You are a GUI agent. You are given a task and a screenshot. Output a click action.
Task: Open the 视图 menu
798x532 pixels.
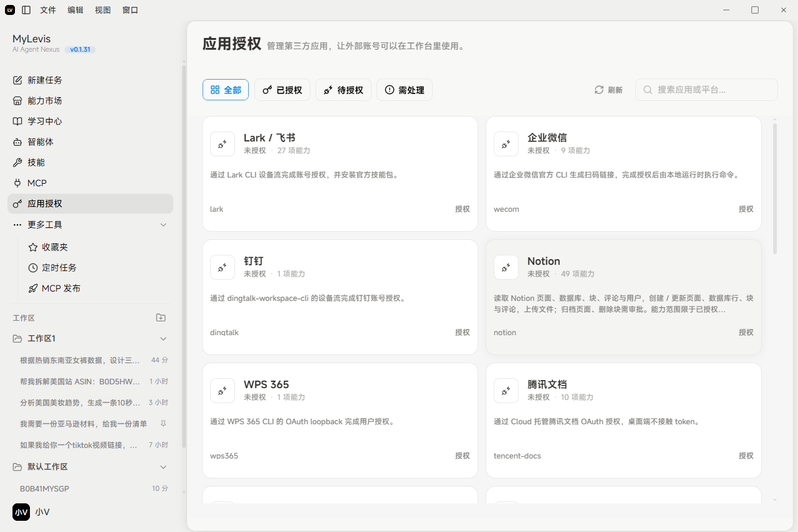coord(103,10)
